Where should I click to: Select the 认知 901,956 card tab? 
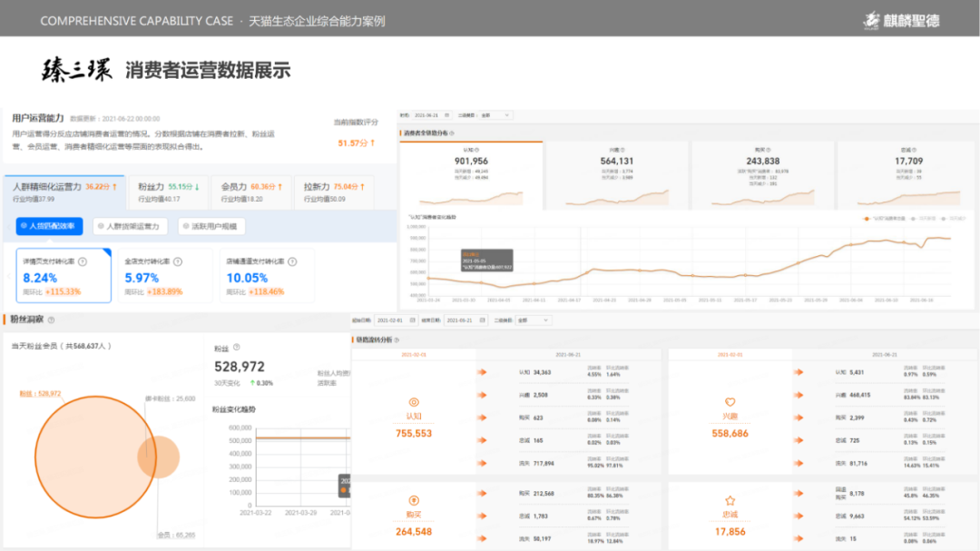tap(471, 176)
